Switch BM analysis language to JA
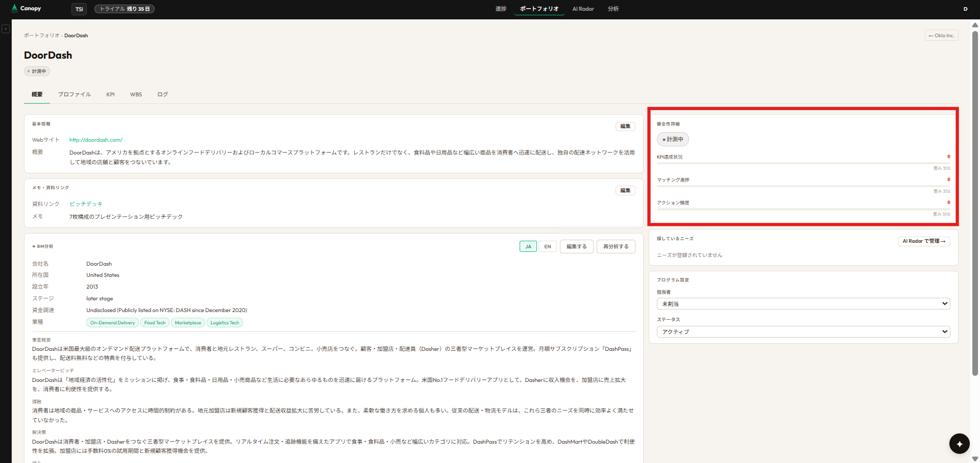980x463 pixels. (528, 246)
